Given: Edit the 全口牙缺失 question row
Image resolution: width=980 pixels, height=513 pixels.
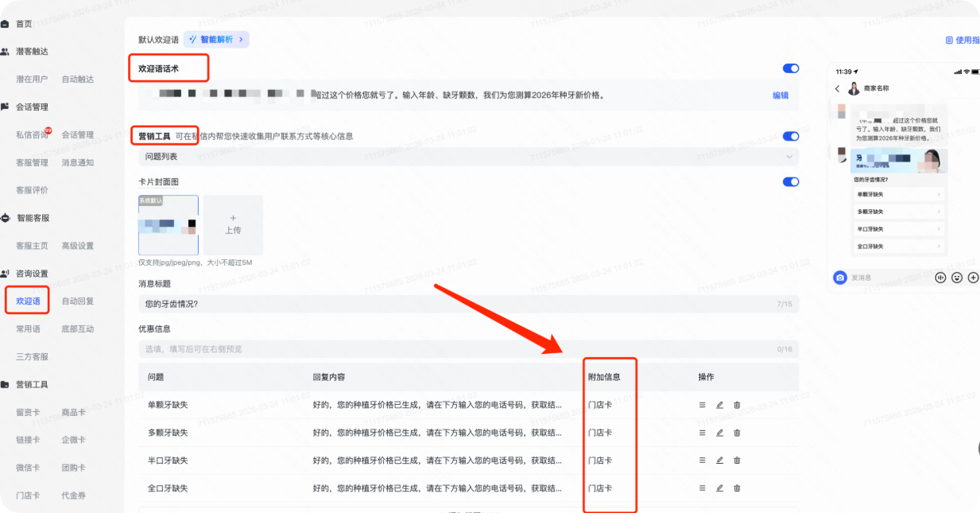Looking at the screenshot, I should click(719, 488).
